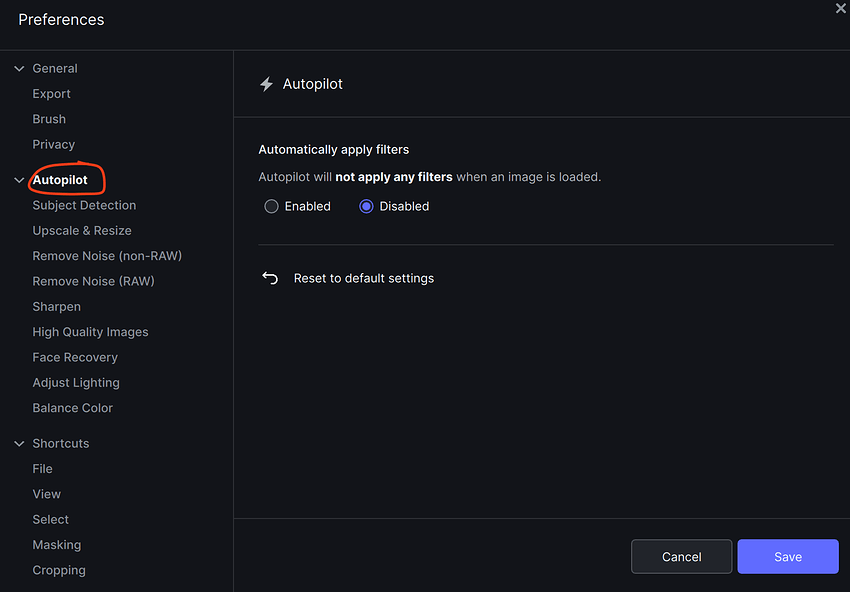Click the Cancel button
This screenshot has height=592, width=850.
pos(681,557)
